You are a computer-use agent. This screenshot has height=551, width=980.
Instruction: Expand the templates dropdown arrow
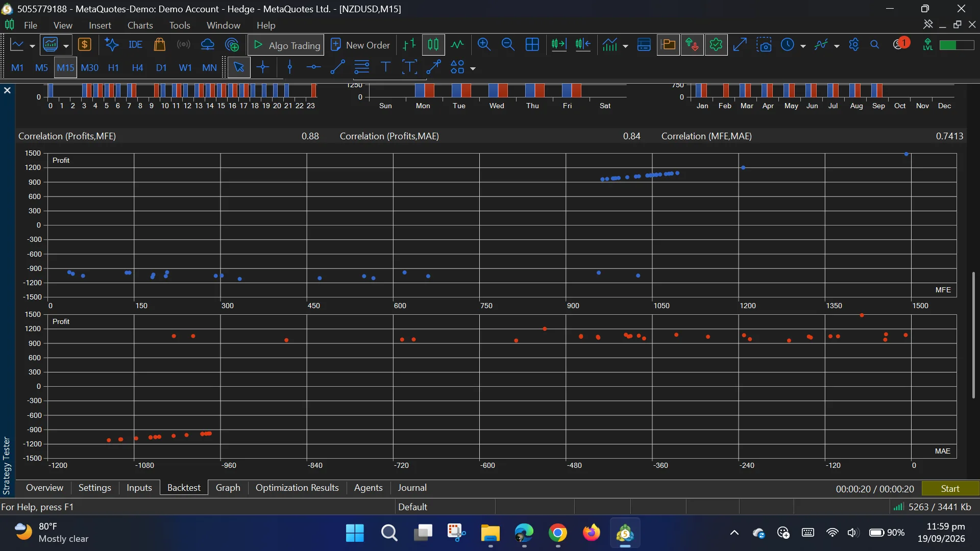837,46
